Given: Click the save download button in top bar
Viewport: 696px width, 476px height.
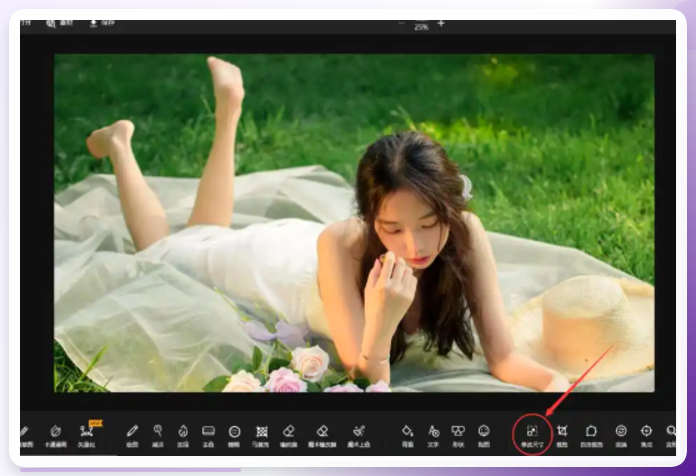Looking at the screenshot, I should point(102,23).
